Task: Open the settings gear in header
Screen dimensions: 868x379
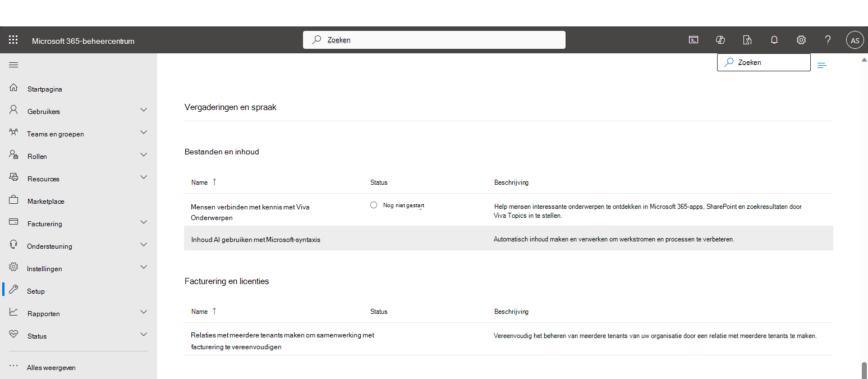Action: point(801,40)
